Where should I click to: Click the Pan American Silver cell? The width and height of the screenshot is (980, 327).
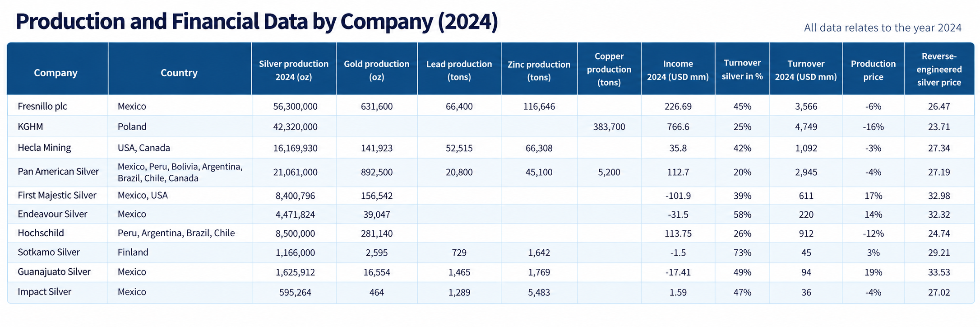point(58,172)
